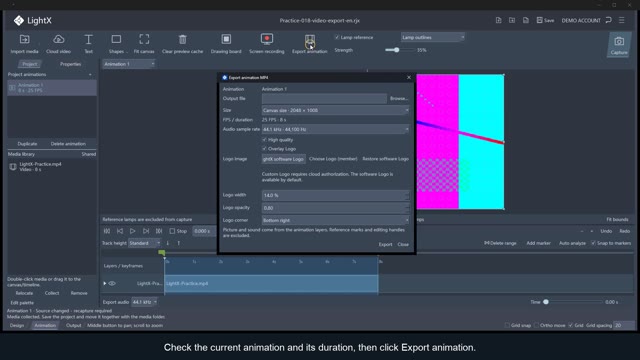The image size is (640, 360).
Task: Toggle visibility eye of LightX-Practice layer
Action: pyautogui.click(x=112, y=283)
